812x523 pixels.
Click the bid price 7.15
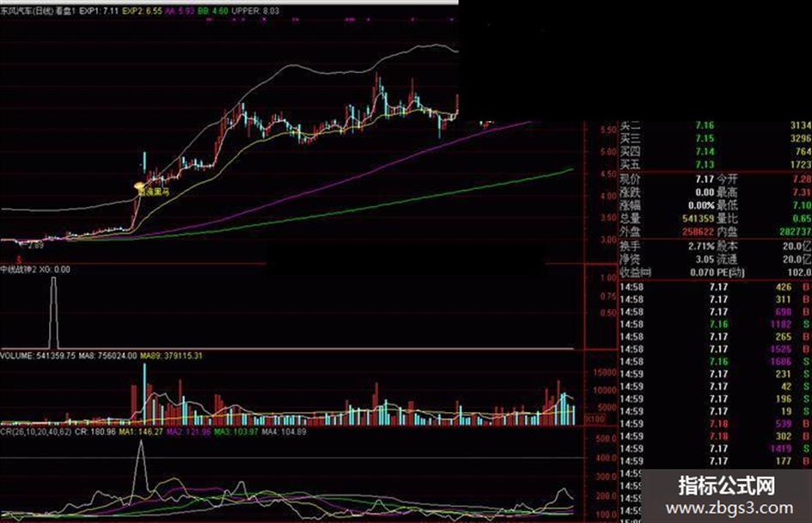[705, 138]
